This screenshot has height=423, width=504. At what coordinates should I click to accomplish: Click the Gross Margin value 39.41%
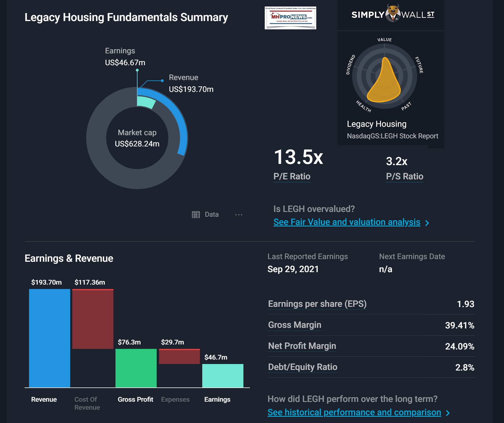coord(460,325)
